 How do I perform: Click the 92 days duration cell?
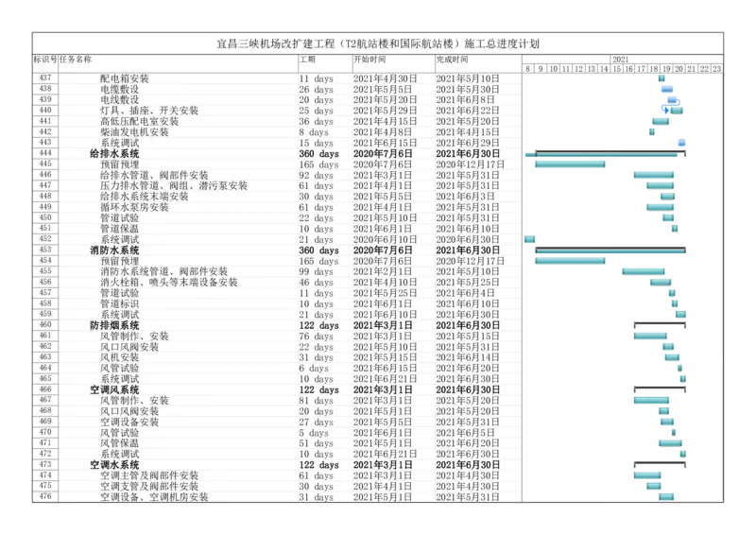tap(316, 175)
